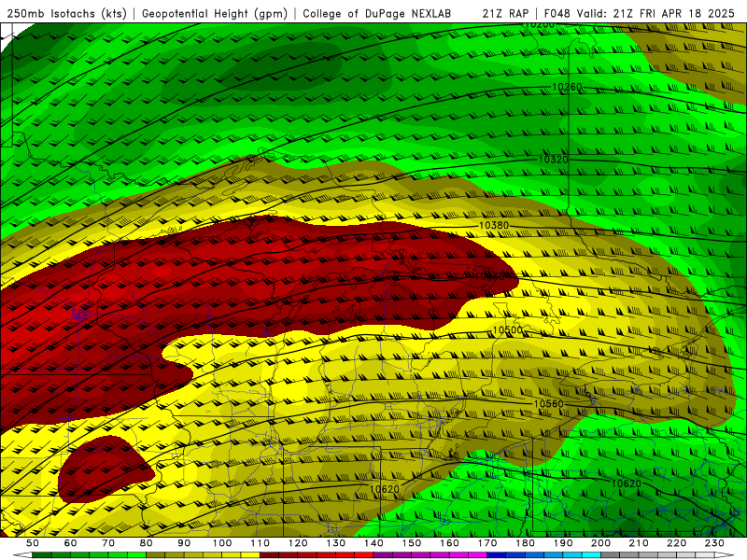Click the 50 value on the color scale
The width and height of the screenshot is (747, 560).
click(x=33, y=543)
